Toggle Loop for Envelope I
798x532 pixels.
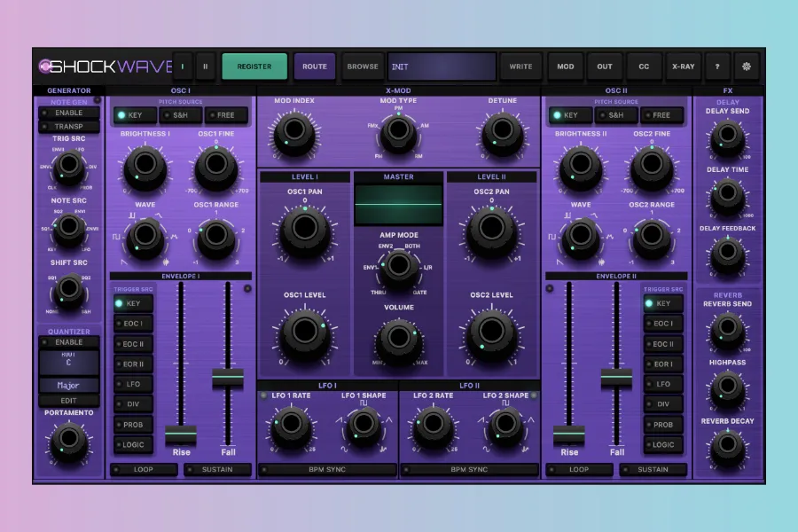click(x=144, y=470)
